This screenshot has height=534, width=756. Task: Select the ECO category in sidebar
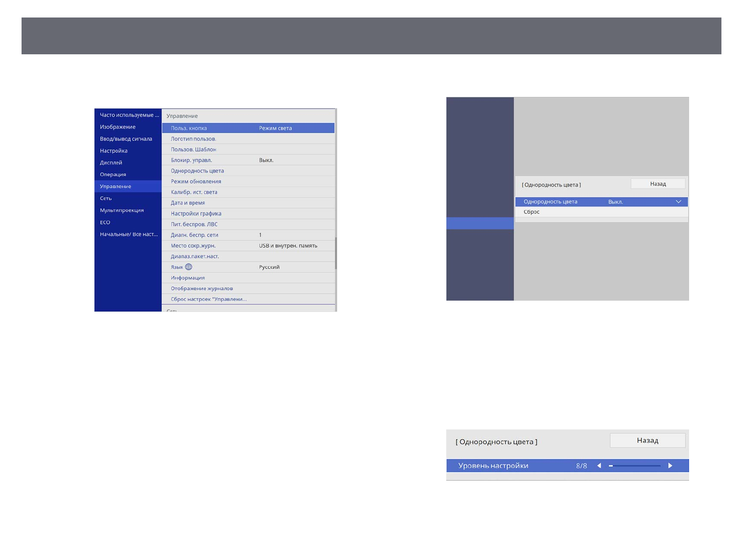105,223
